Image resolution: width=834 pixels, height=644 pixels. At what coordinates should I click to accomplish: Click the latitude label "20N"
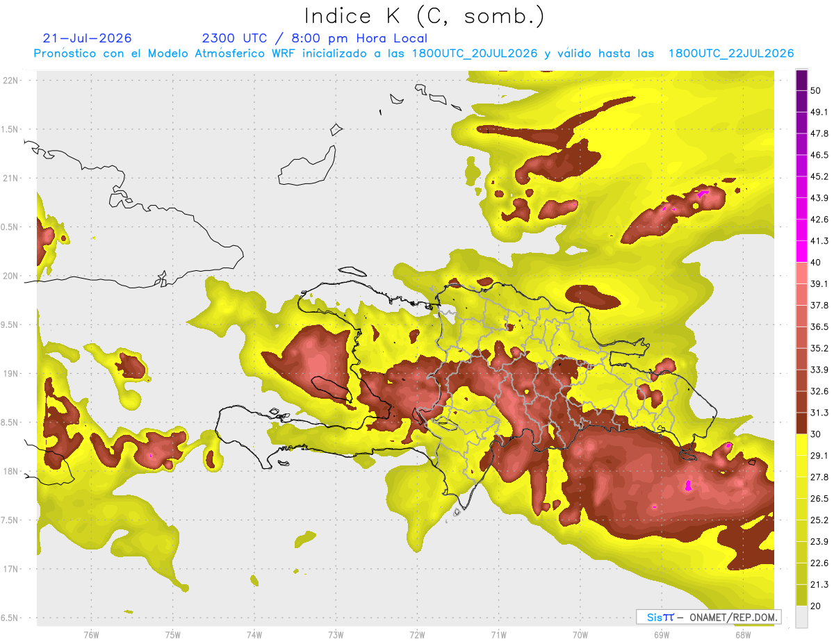point(11,276)
